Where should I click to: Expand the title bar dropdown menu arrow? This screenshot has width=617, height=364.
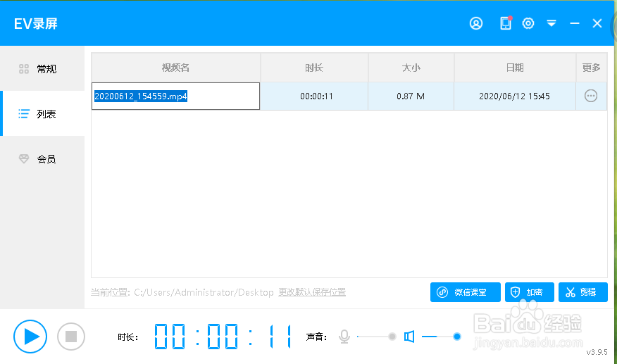[551, 24]
